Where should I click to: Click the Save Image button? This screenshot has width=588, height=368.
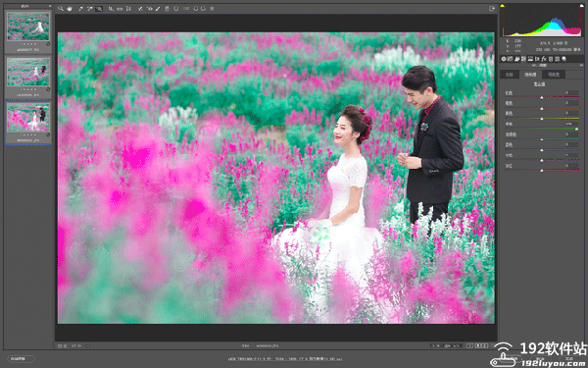click(x=21, y=358)
